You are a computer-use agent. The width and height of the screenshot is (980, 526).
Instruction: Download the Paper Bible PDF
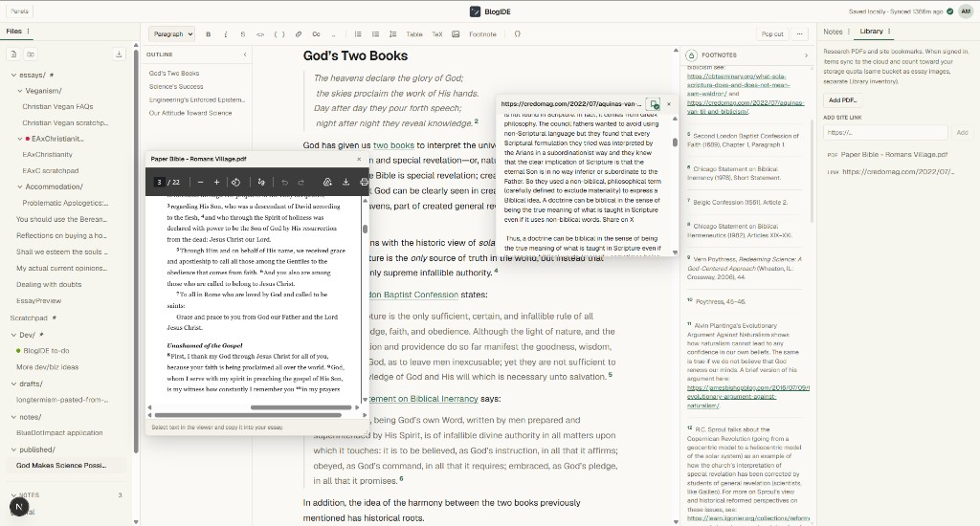(345, 183)
